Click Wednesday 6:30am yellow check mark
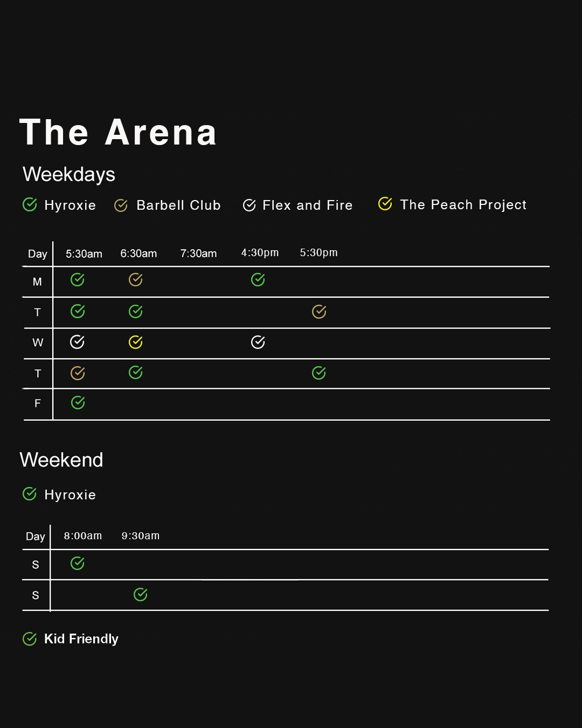This screenshot has width=582, height=728. (x=136, y=342)
